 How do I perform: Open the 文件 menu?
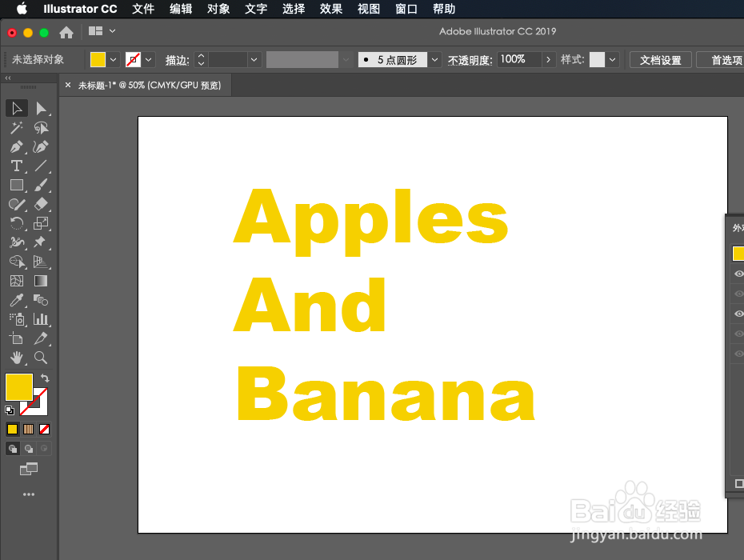click(x=143, y=9)
